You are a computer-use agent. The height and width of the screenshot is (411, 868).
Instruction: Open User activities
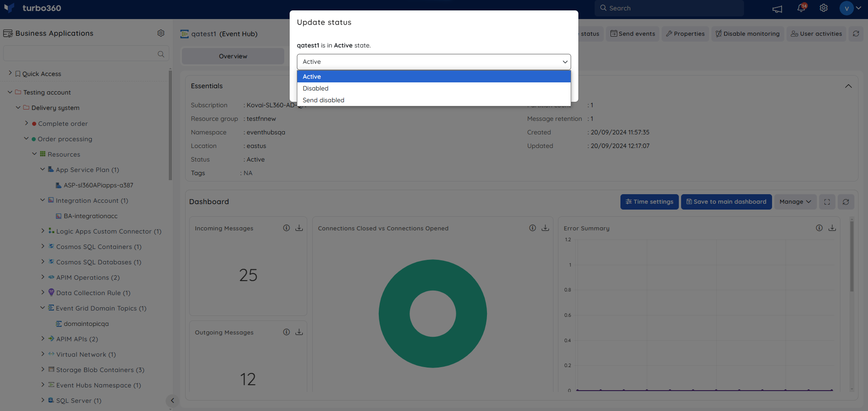816,33
